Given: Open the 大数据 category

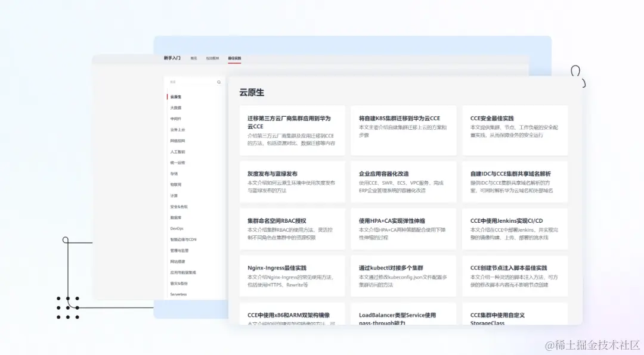Looking at the screenshot, I should pyautogui.click(x=177, y=108).
